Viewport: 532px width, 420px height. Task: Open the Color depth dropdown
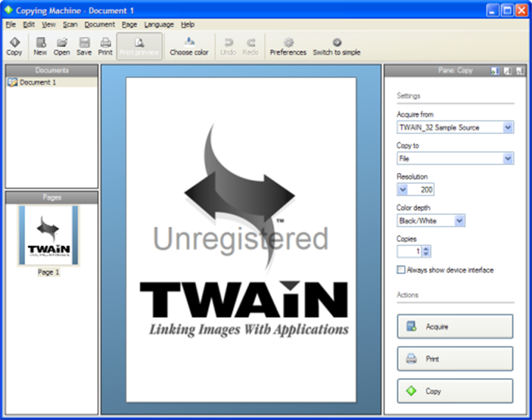(459, 220)
